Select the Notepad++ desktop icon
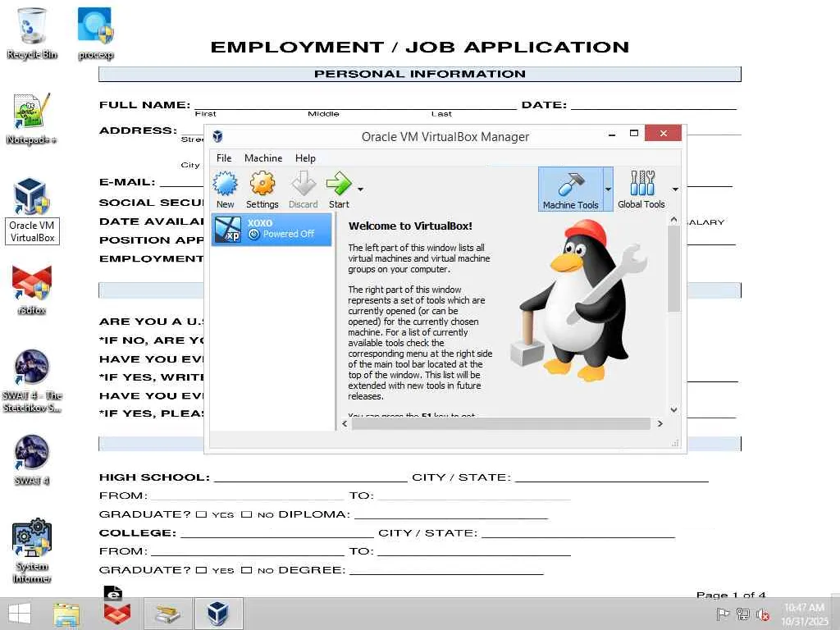 pyautogui.click(x=32, y=118)
